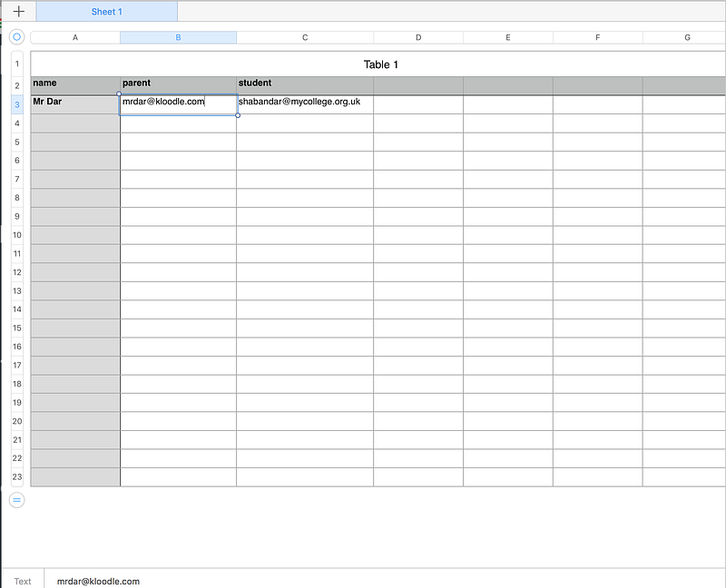Click the Text format label in status bar
The width and height of the screenshot is (726, 588).
coord(22,581)
